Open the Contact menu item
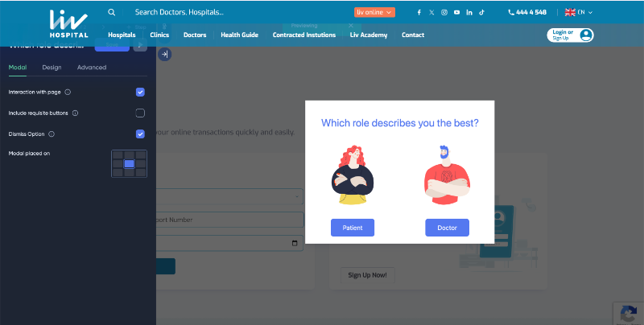The height and width of the screenshot is (325, 644). pyautogui.click(x=413, y=35)
